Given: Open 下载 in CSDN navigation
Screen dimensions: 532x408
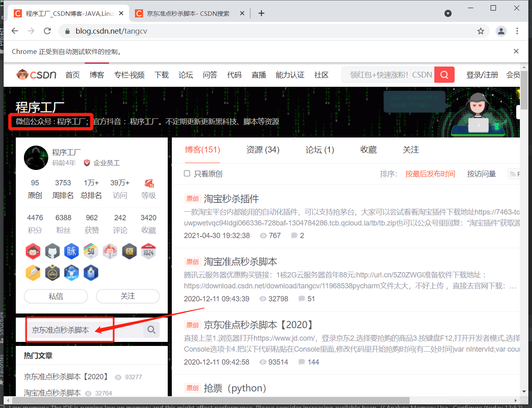Looking at the screenshot, I should tap(162, 75).
